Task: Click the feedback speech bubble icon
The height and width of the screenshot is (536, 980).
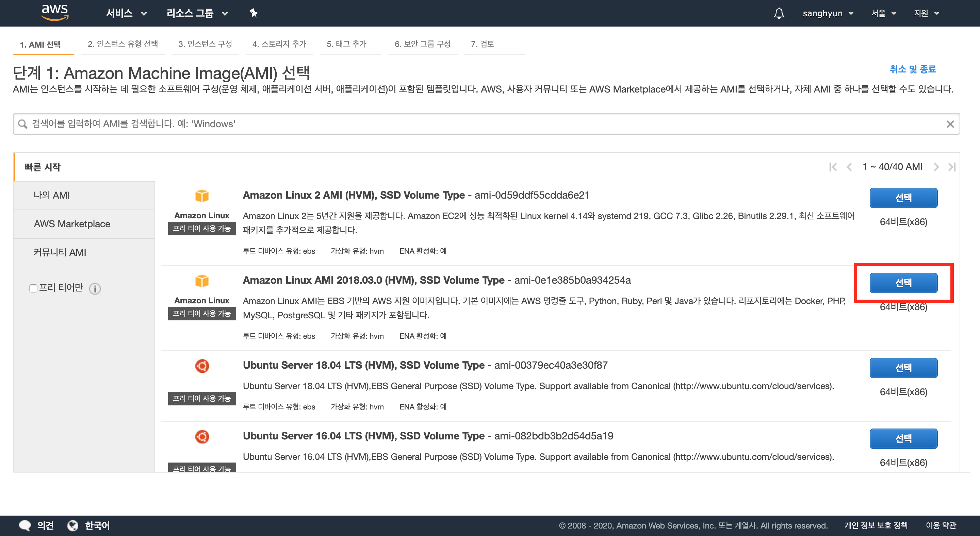Action: pyautogui.click(x=25, y=525)
